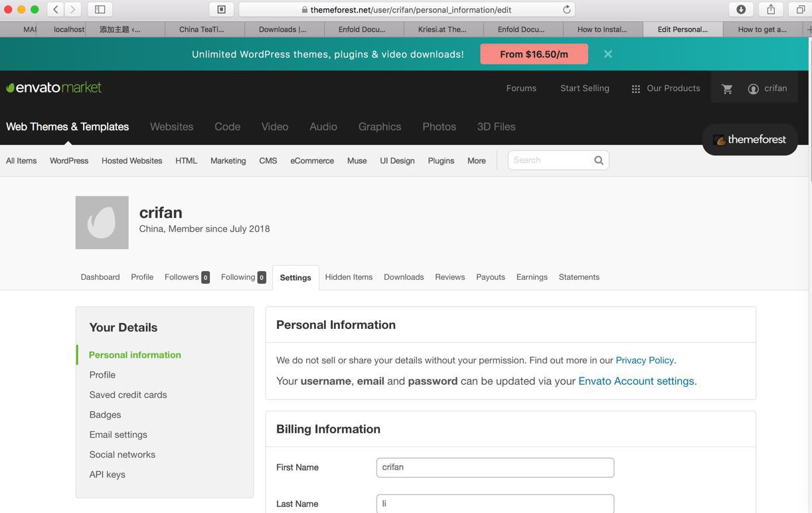Open the Code category
The height and width of the screenshot is (513, 812).
(x=227, y=126)
